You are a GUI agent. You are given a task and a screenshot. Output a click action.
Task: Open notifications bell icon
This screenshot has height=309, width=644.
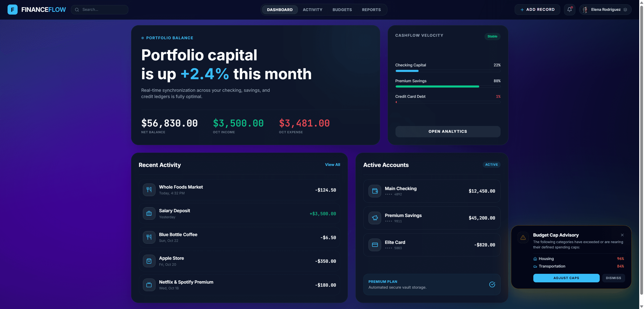click(570, 10)
